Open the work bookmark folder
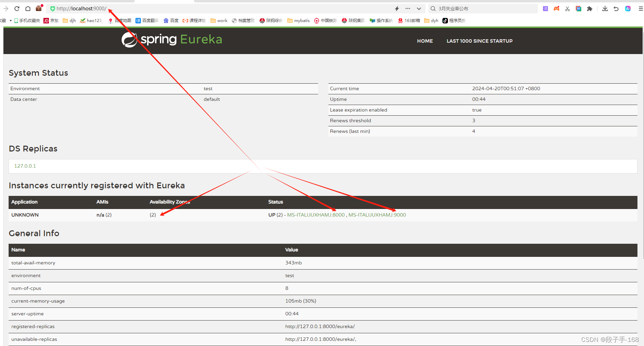This screenshot has width=644, height=346. coord(219,21)
